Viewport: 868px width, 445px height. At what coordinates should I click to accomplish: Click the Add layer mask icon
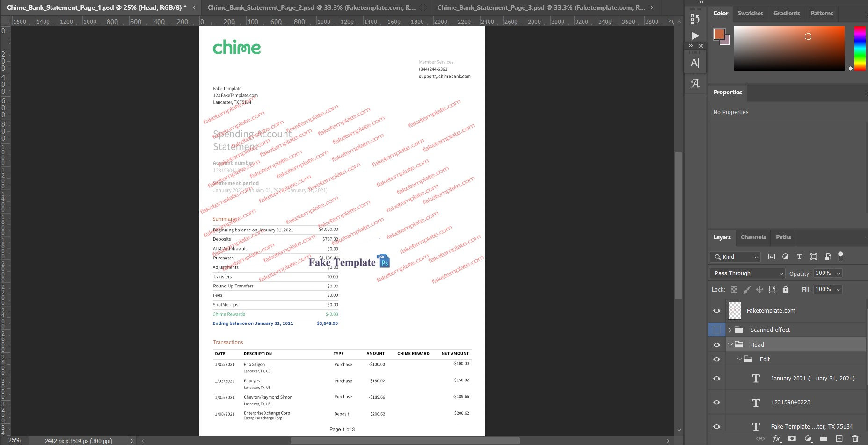(792, 438)
